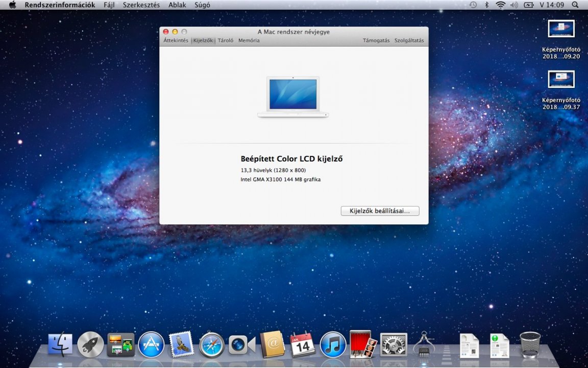Open the Wi-Fi status menu
Image resolution: width=588 pixels, height=368 pixels.
[x=500, y=5]
